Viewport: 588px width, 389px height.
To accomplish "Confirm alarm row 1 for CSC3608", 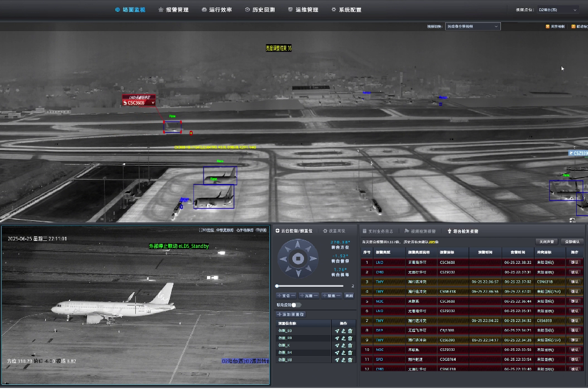I will [x=574, y=263].
